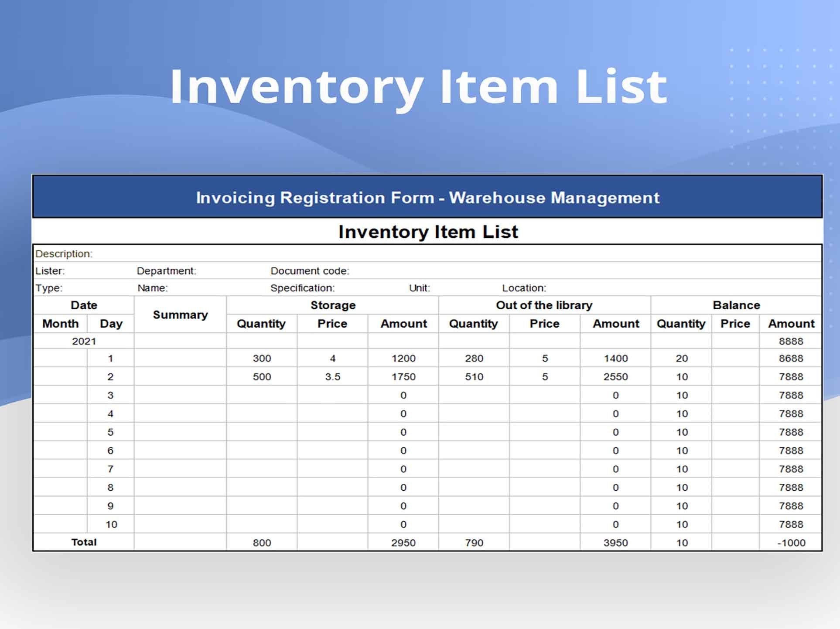The width and height of the screenshot is (840, 629).
Task: Select the Location field
Action: pyautogui.click(x=523, y=288)
